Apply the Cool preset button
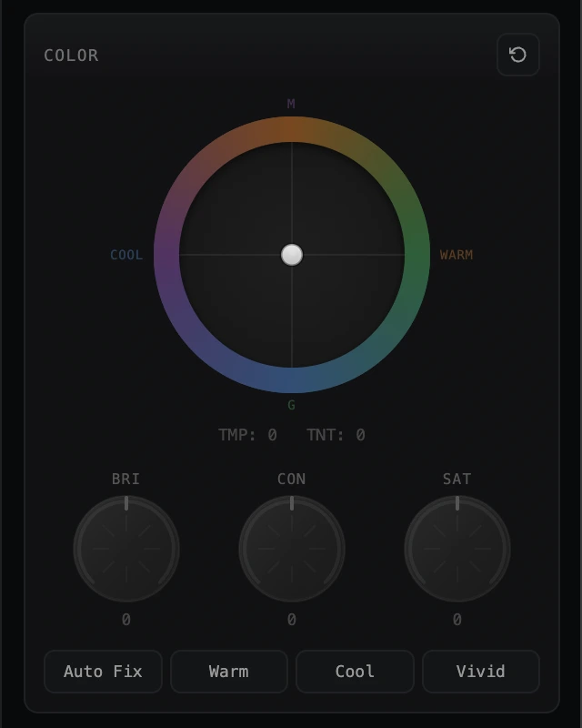The height and width of the screenshot is (728, 582). pos(355,672)
